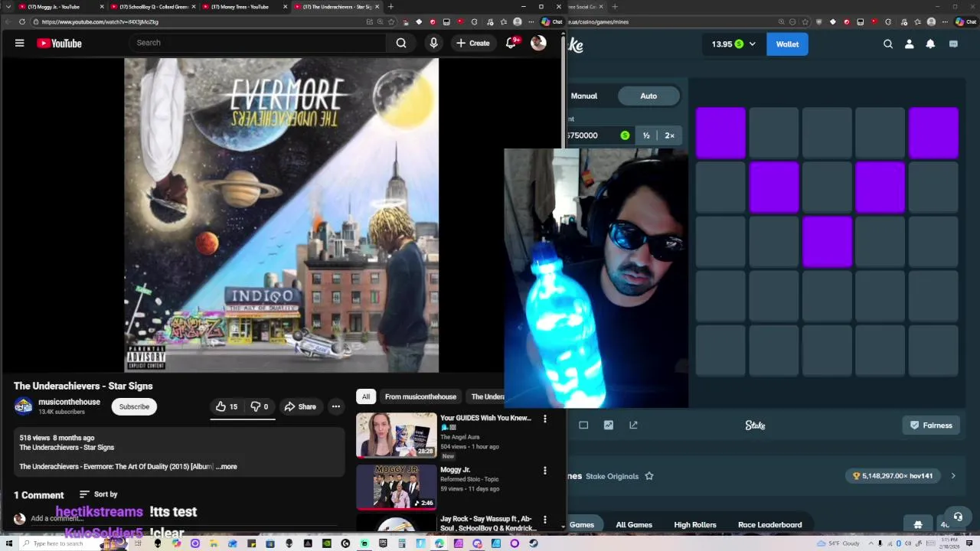Halve the bet amount with ½ button
980x551 pixels.
coord(646,135)
